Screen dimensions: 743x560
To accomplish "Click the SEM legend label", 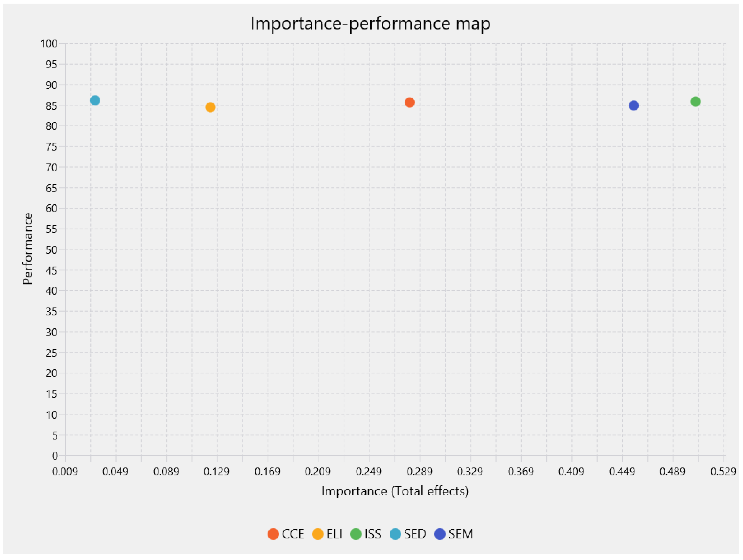I will (x=461, y=534).
